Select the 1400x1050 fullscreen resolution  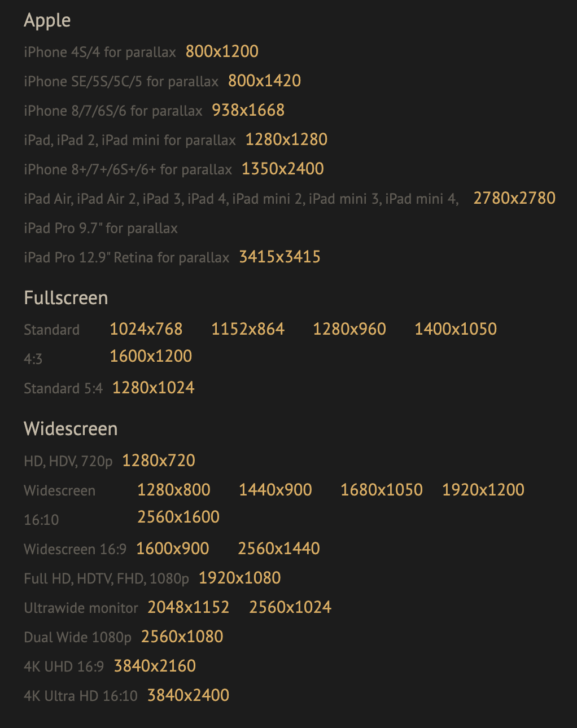456,329
